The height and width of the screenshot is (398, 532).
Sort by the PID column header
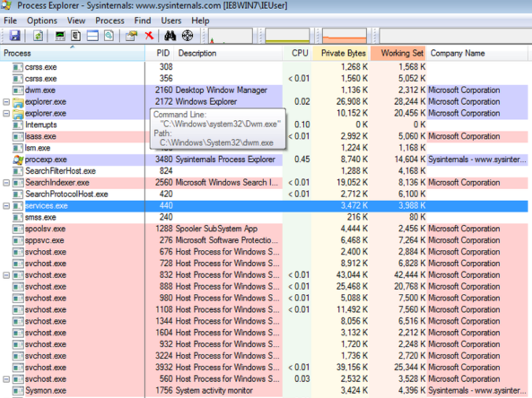click(x=160, y=53)
